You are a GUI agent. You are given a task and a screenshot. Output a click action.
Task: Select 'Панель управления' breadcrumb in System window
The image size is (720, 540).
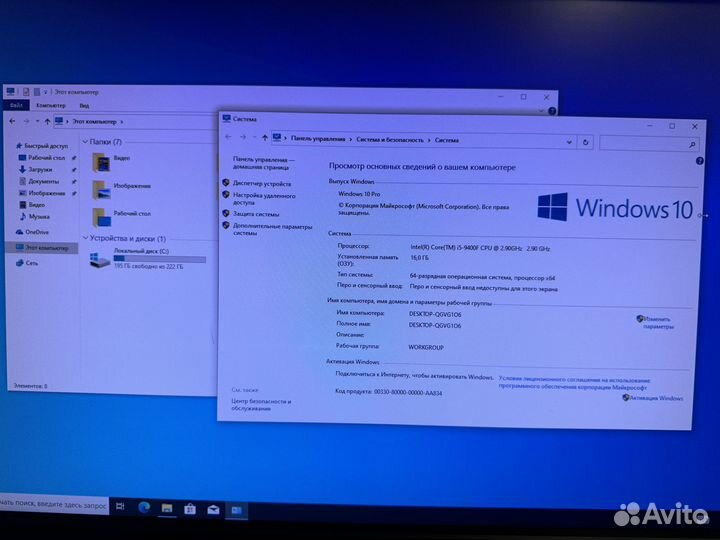click(x=318, y=139)
